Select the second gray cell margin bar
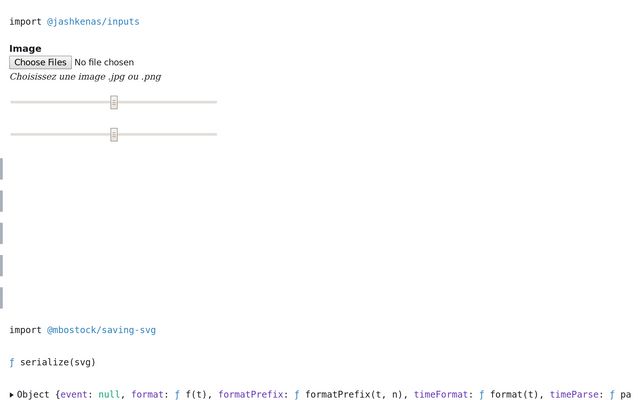640x400 pixels. click(x=1, y=201)
